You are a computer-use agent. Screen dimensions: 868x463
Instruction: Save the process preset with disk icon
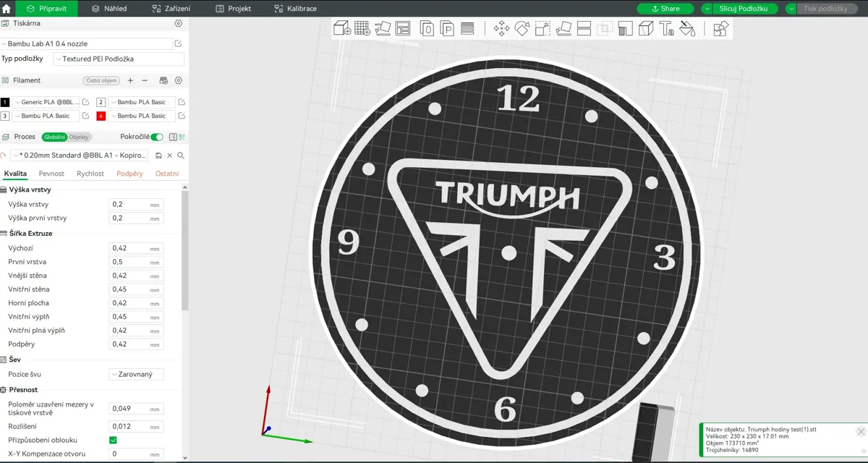(x=159, y=156)
